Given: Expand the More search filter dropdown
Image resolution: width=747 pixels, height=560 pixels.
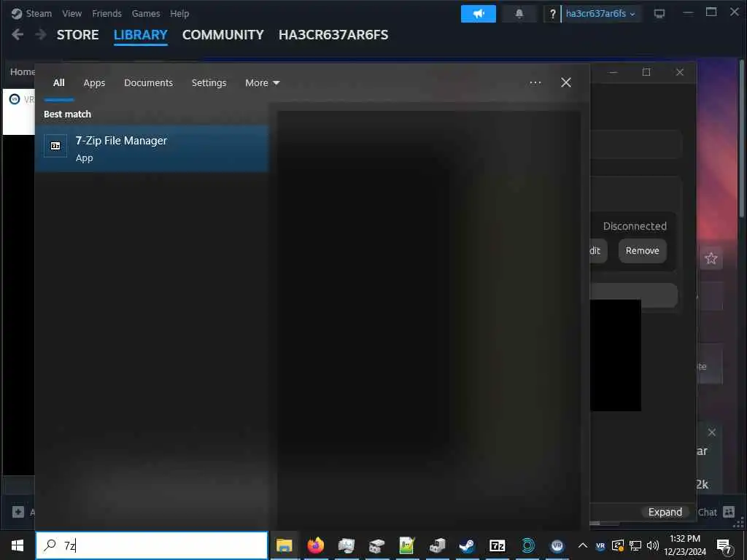Looking at the screenshot, I should point(262,83).
